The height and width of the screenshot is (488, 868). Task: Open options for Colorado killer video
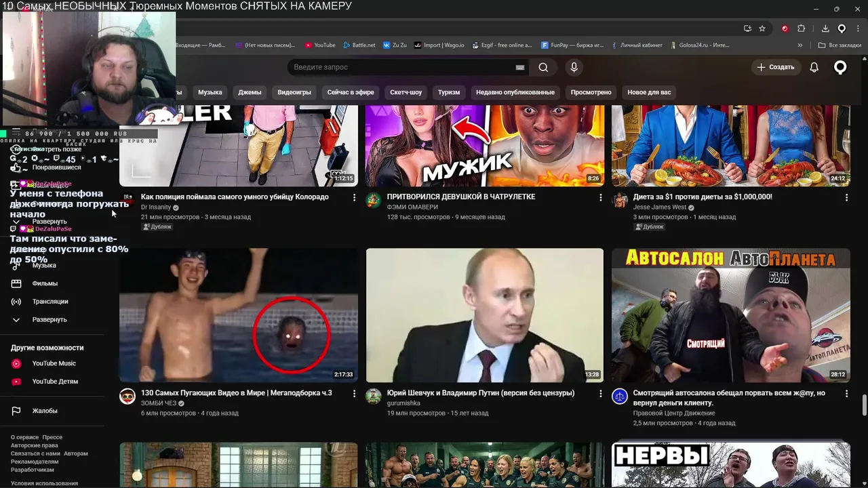354,197
